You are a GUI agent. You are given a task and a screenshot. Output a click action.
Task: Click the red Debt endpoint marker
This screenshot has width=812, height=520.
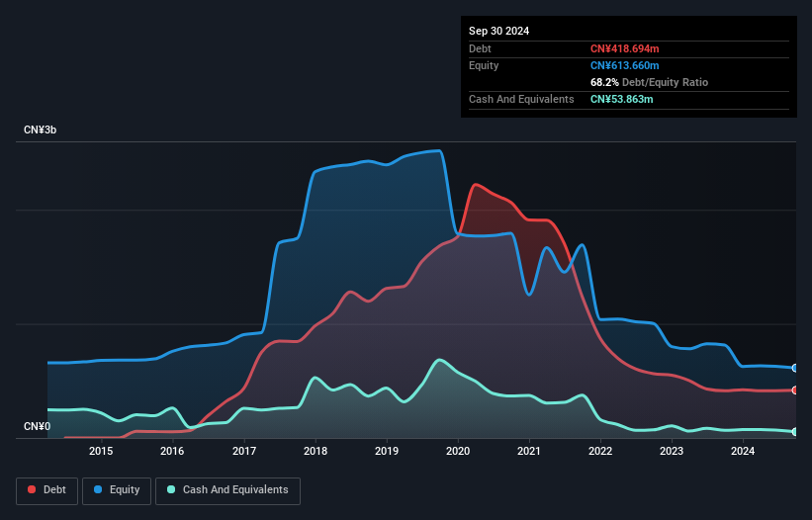tap(795, 390)
